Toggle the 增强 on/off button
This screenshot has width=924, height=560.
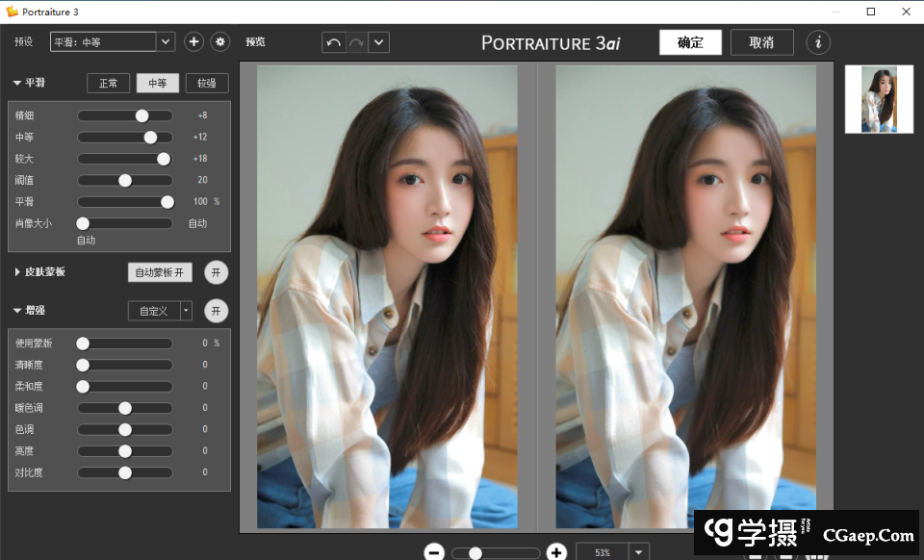(217, 311)
